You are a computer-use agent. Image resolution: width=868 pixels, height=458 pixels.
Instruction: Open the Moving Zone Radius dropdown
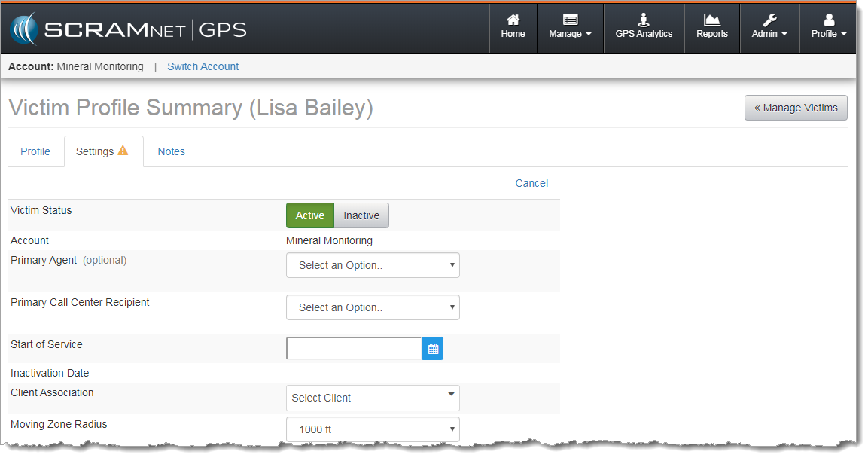[x=373, y=429]
